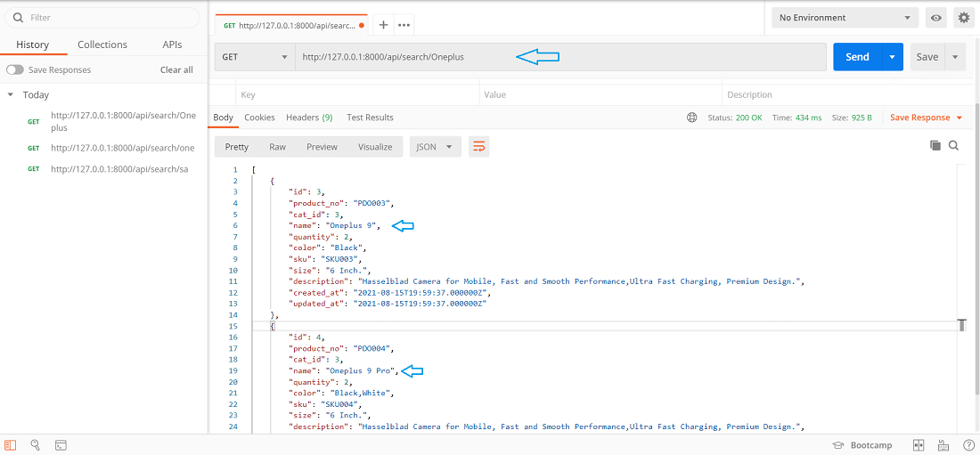Click the wrap lines icon beside JSON
The width and height of the screenshot is (980, 455).
pos(479,147)
